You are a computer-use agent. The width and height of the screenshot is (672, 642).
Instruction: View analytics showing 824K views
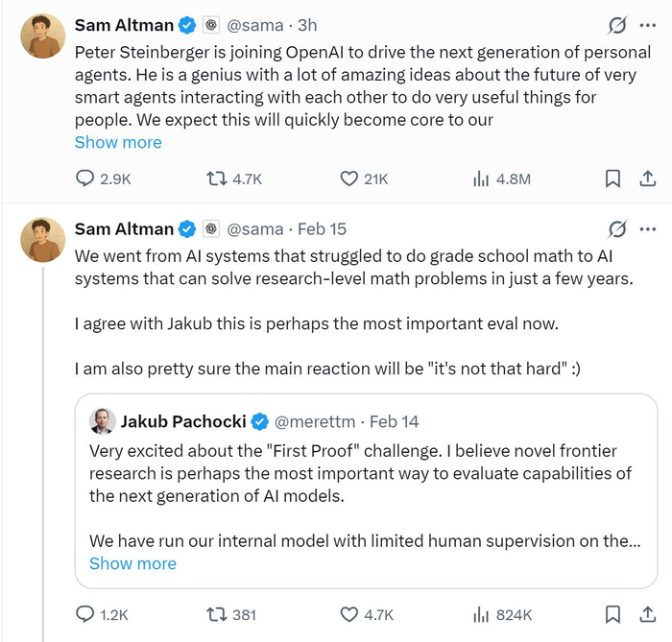pyautogui.click(x=482, y=614)
